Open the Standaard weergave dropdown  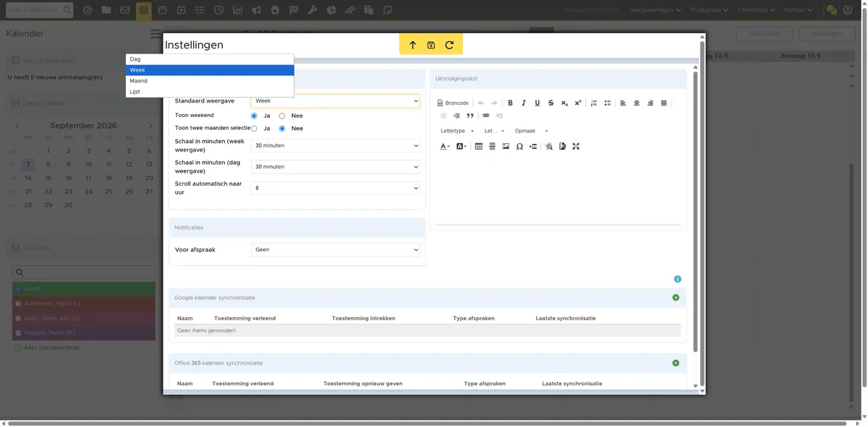336,101
